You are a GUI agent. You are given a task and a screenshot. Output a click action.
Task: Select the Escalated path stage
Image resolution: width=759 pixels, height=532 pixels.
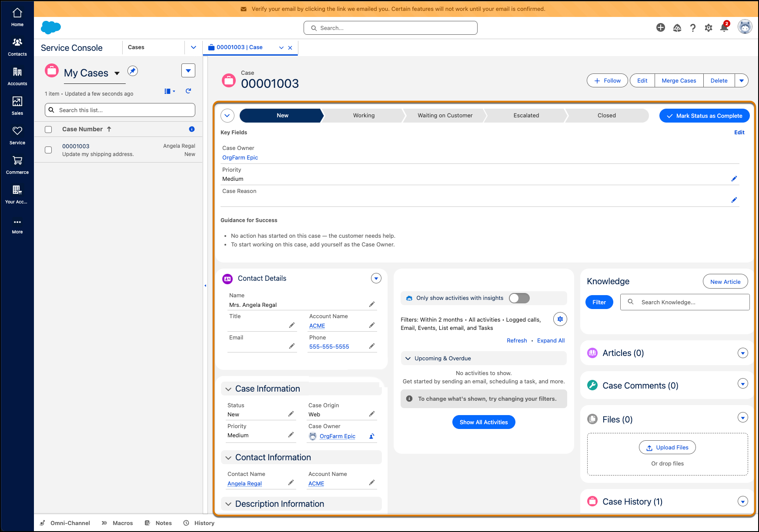(x=526, y=116)
